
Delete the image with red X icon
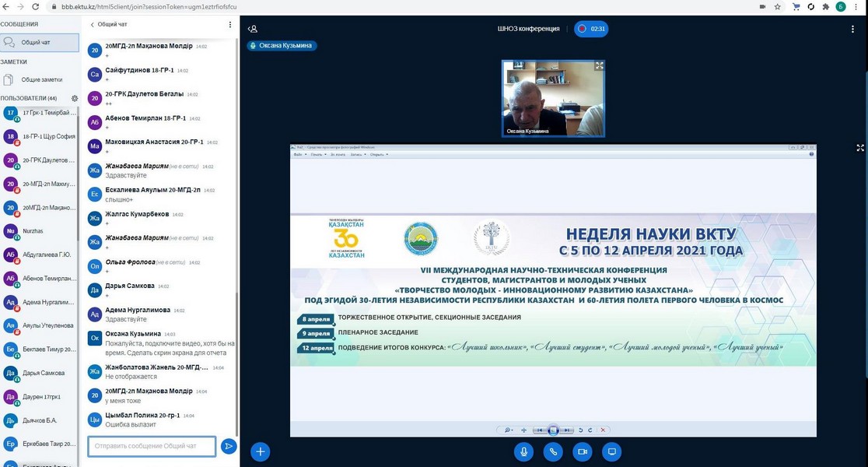pos(604,430)
